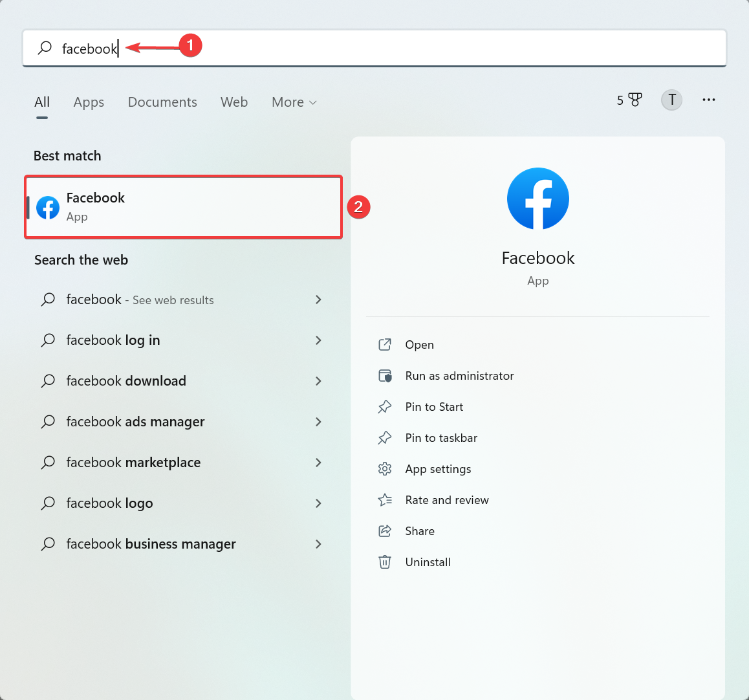Click search icon beside 'facebook download'

tap(48, 381)
